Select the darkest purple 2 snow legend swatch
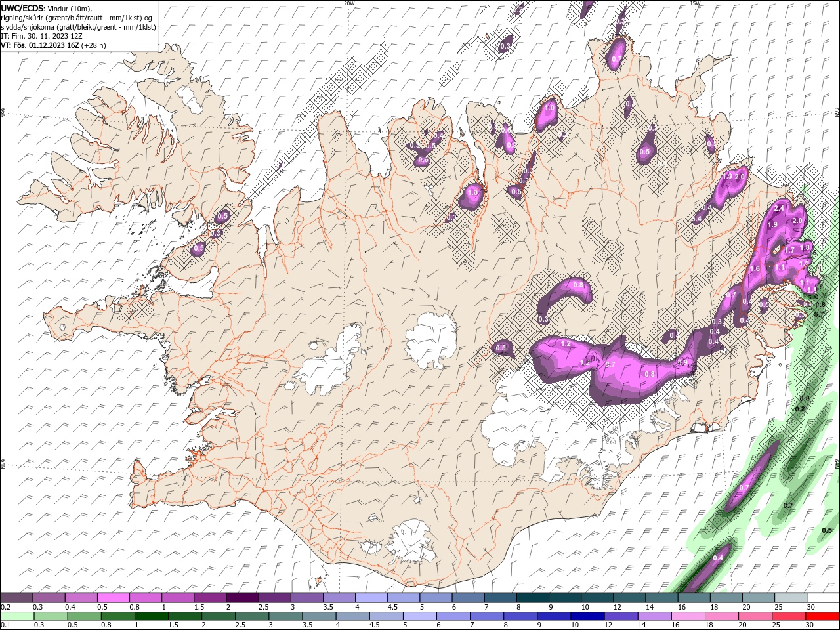840x630 pixels. pyautogui.click(x=242, y=598)
